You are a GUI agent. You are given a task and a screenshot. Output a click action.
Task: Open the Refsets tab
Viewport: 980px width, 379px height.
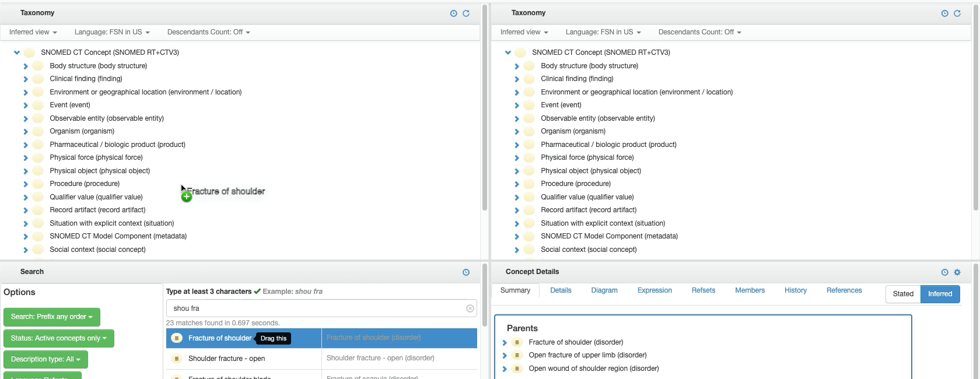(x=703, y=290)
